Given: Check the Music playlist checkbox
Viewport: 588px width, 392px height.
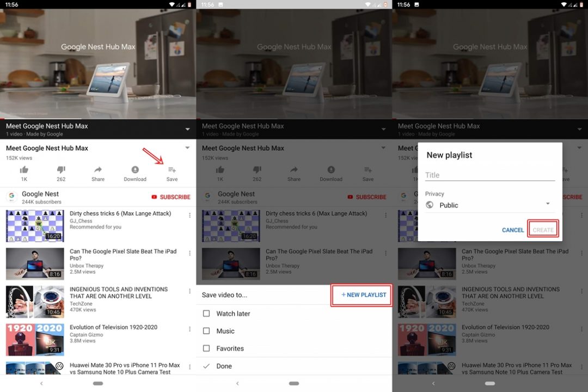Looking at the screenshot, I should pos(206,331).
